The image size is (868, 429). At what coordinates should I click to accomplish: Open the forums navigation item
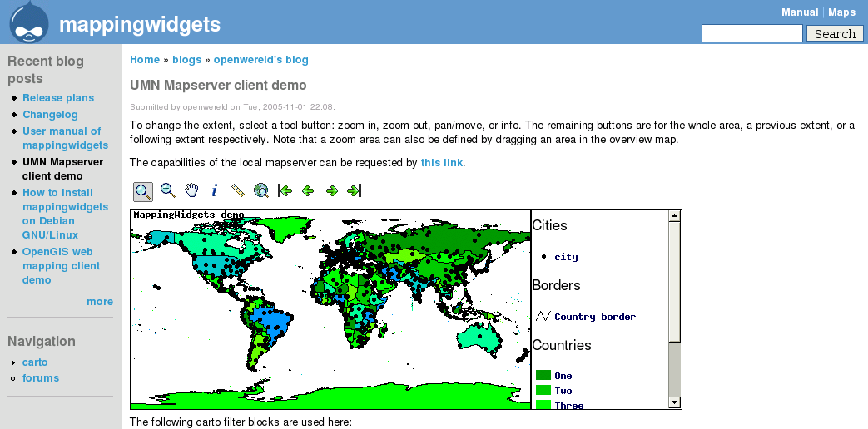coord(41,378)
